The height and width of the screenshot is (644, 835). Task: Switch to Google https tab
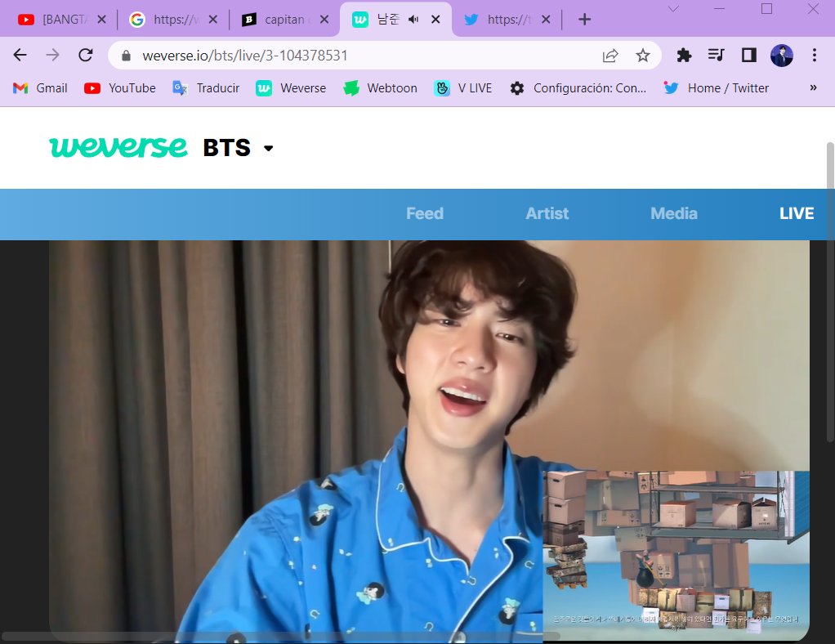165,20
